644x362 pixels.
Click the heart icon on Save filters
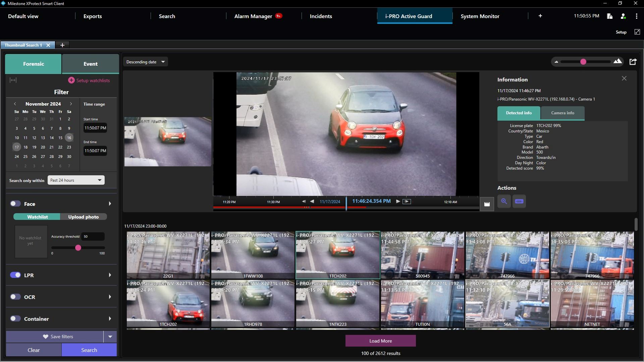(x=46, y=337)
